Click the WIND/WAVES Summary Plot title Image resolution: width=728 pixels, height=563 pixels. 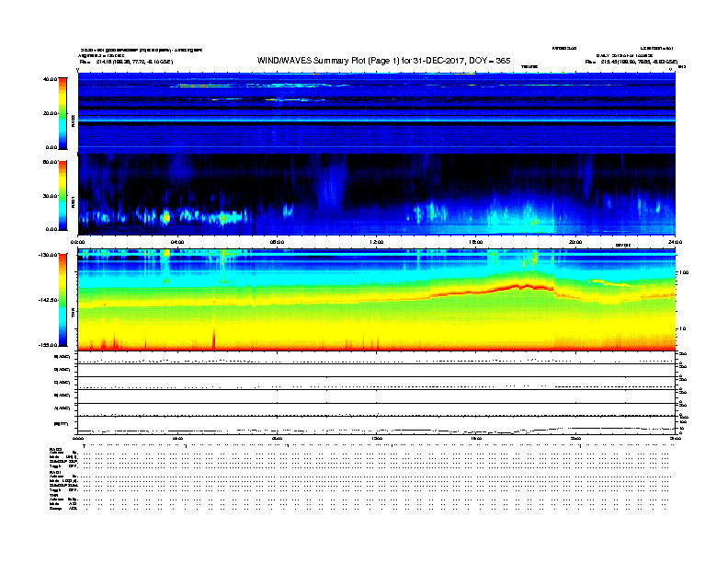(x=383, y=61)
